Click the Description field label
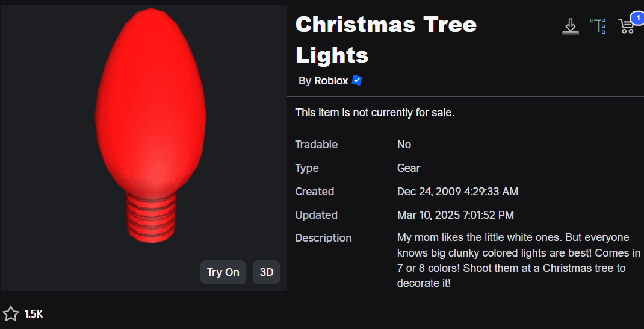 coord(323,238)
